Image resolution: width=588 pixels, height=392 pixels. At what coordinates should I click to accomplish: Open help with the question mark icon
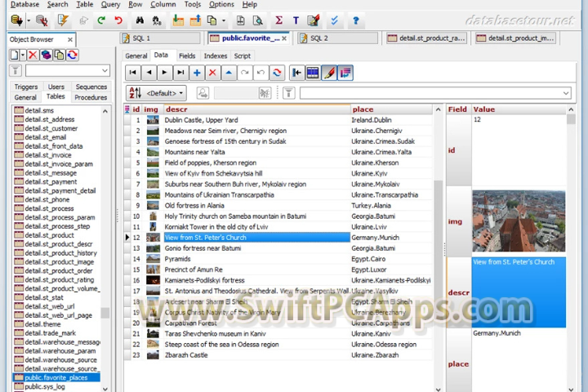point(355,20)
